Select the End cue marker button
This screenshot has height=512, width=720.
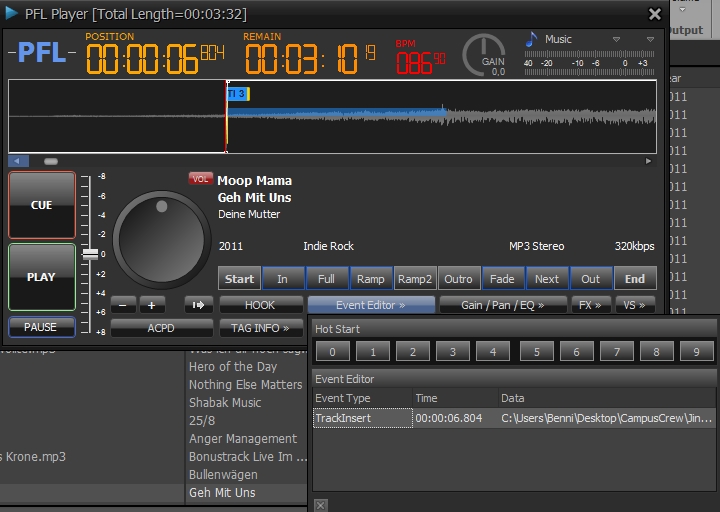(635, 279)
